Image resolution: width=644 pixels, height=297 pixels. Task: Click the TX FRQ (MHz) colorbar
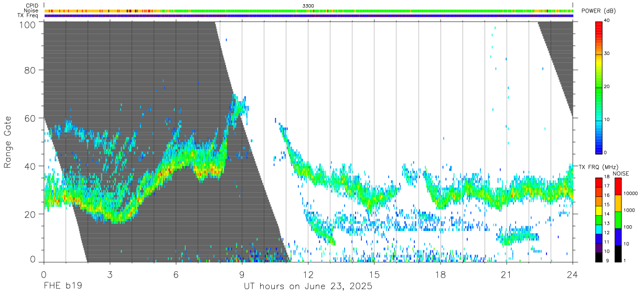[599, 219]
